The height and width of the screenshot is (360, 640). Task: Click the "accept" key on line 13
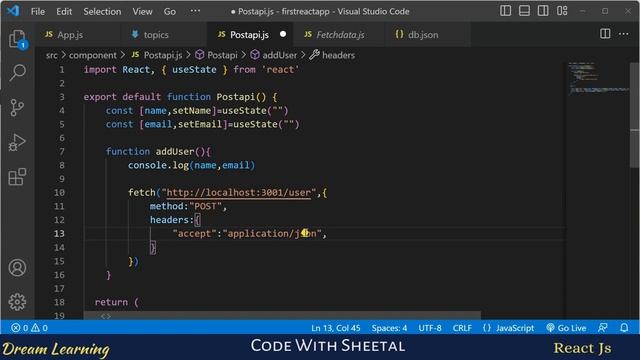[x=194, y=233]
